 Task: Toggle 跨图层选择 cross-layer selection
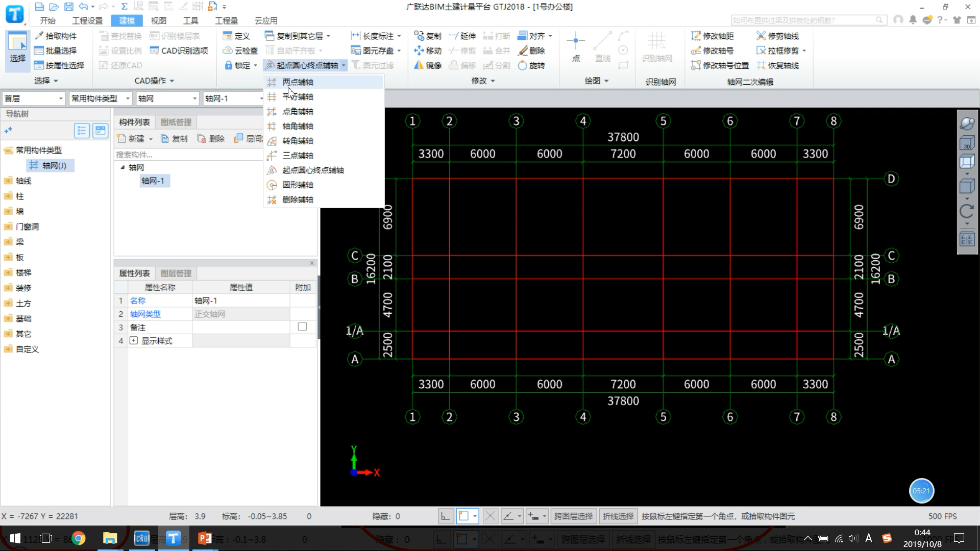click(573, 516)
